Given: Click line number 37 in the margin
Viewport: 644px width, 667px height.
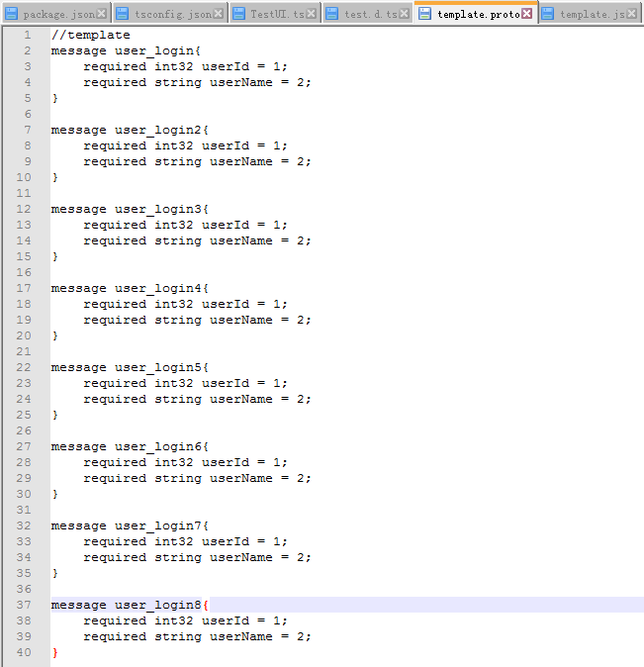Looking at the screenshot, I should [x=24, y=605].
